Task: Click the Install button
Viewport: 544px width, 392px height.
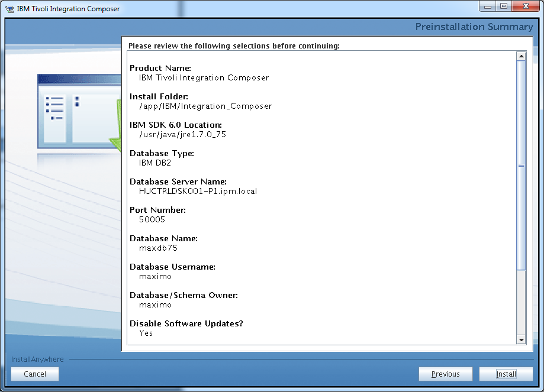Action: coord(506,374)
